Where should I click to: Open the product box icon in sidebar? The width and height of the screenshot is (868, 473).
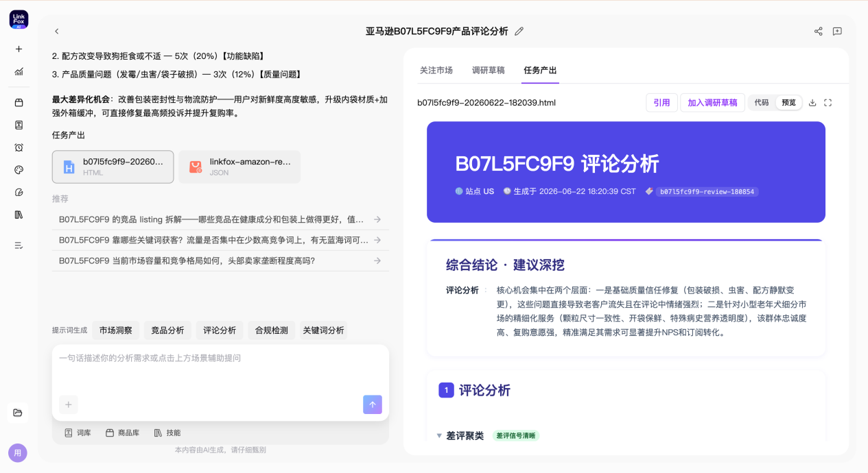click(19, 103)
